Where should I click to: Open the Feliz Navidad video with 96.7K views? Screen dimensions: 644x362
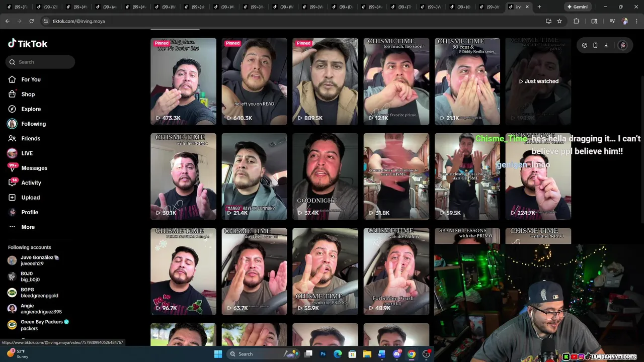click(x=183, y=271)
